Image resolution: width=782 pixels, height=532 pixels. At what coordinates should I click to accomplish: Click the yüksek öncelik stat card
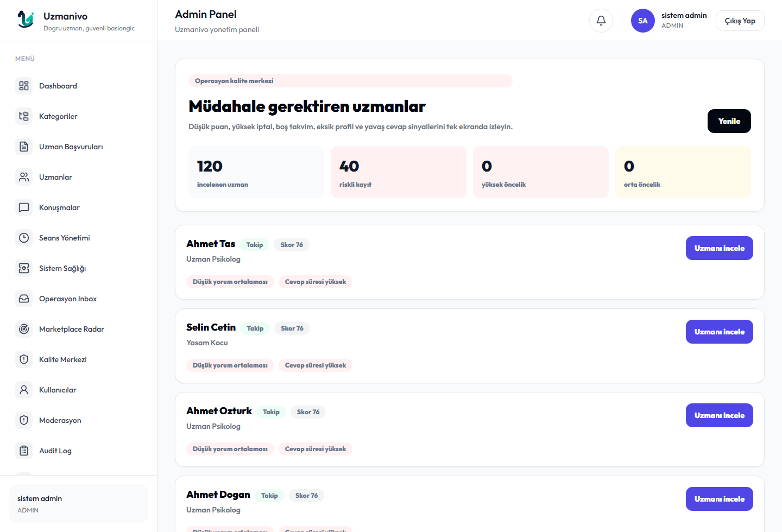pyautogui.click(x=541, y=172)
